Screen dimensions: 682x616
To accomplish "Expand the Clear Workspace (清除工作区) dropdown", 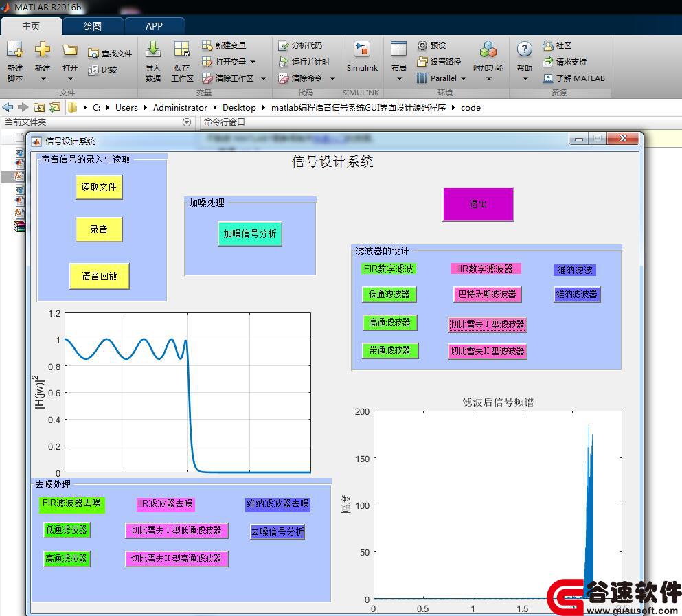I will (264, 78).
